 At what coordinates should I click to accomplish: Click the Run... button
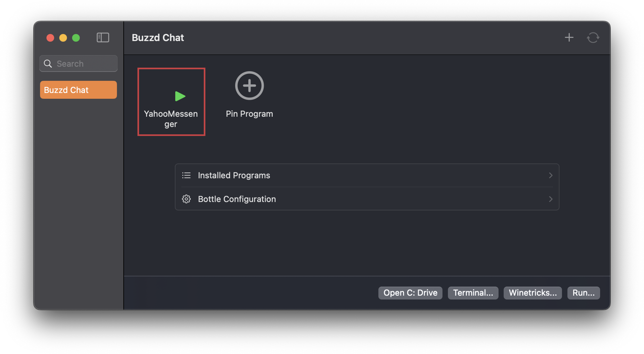tap(583, 293)
